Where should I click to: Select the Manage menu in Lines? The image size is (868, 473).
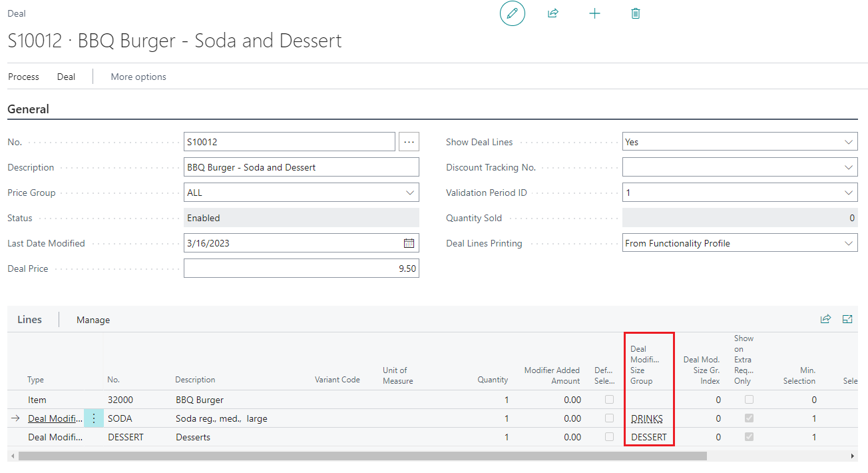coord(93,320)
